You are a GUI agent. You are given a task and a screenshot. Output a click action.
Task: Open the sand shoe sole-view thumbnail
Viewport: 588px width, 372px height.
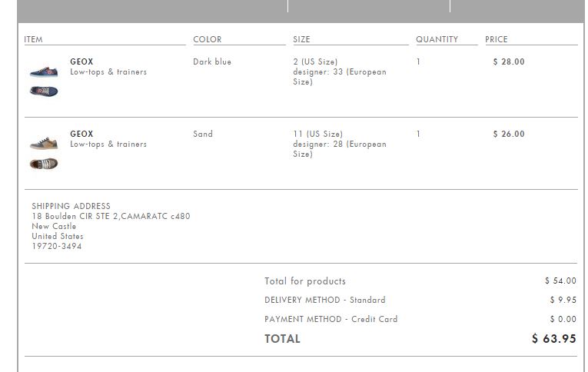[44, 164]
